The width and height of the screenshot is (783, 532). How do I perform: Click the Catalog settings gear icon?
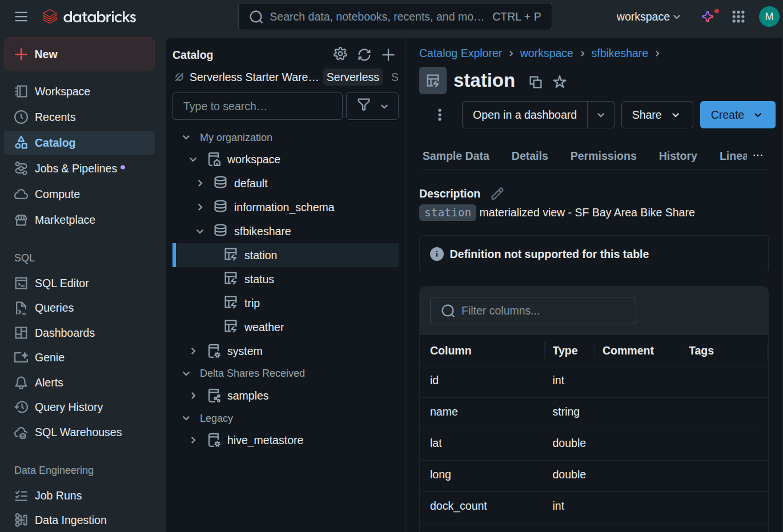point(340,54)
